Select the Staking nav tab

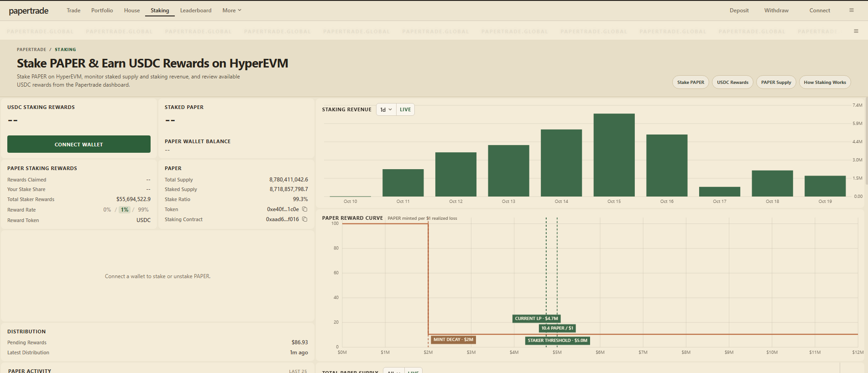[x=160, y=10]
